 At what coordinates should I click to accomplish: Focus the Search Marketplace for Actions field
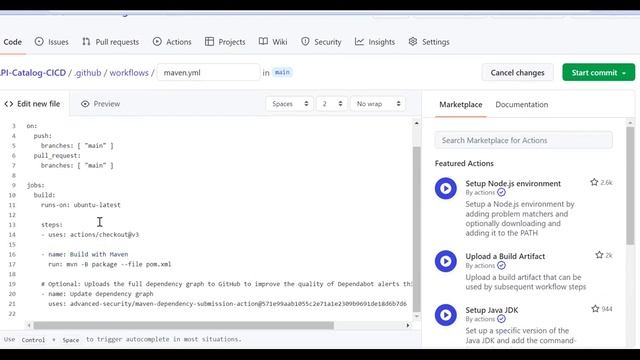pos(523,140)
